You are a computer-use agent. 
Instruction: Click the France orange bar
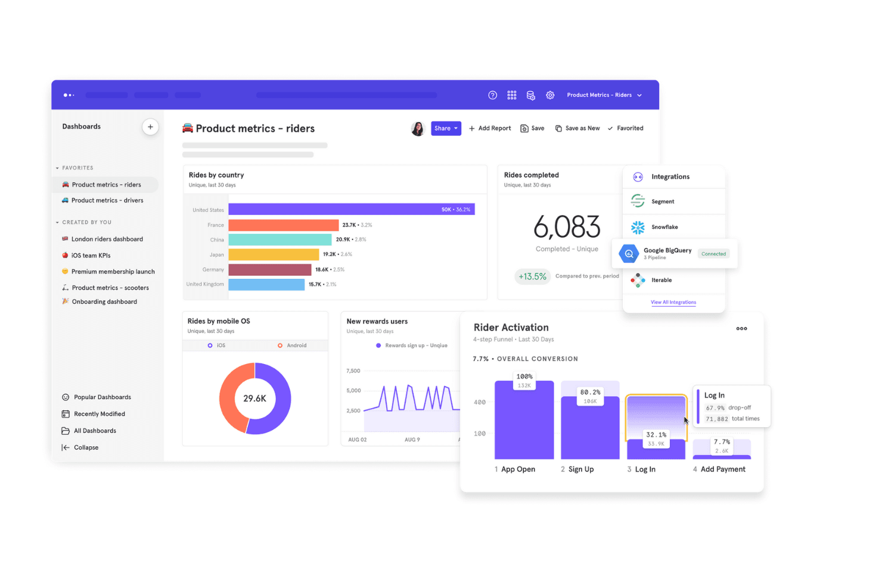coord(284,225)
